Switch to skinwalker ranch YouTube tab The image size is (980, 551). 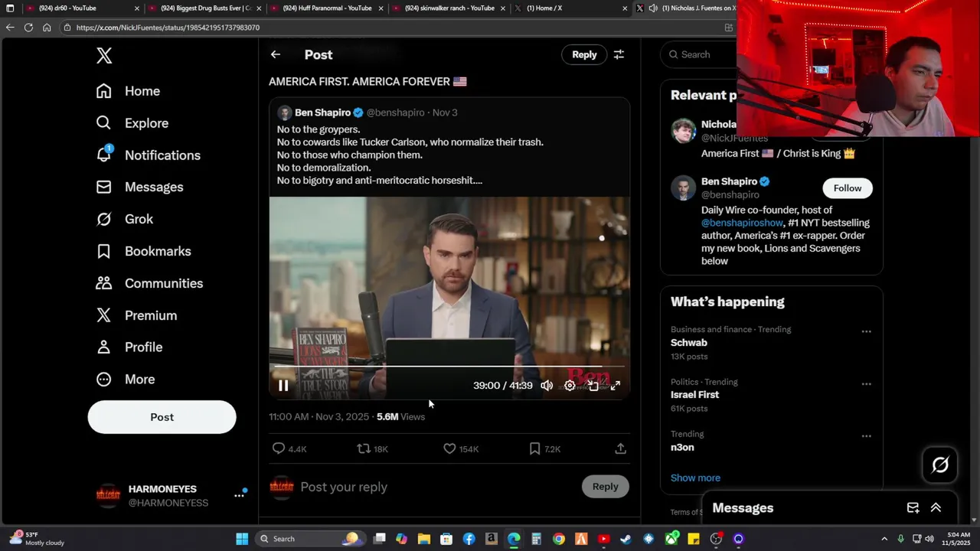tap(449, 8)
